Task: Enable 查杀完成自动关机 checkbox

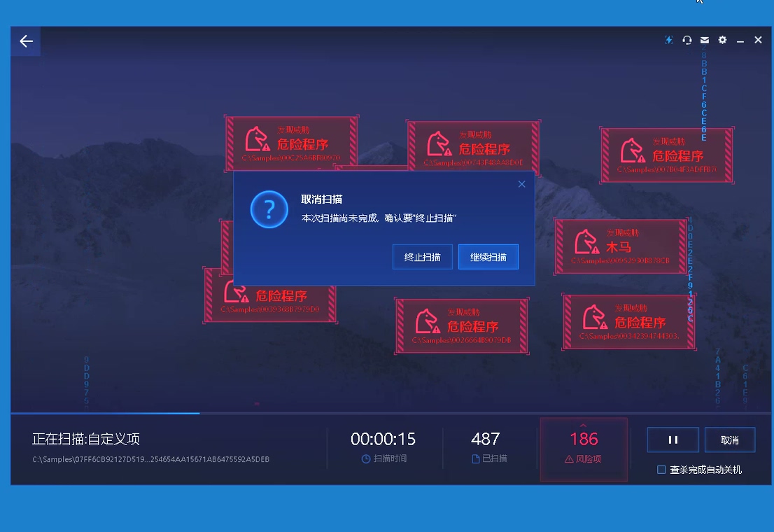Action: click(x=661, y=470)
